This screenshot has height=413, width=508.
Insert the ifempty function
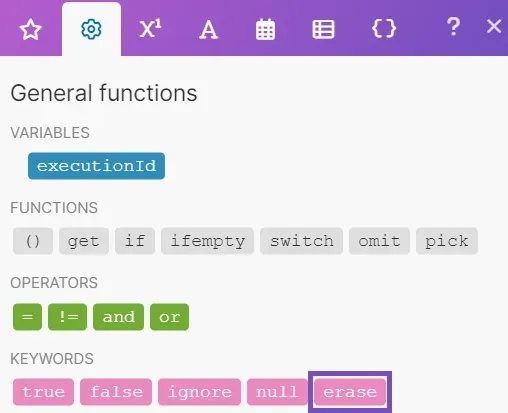pyautogui.click(x=208, y=241)
